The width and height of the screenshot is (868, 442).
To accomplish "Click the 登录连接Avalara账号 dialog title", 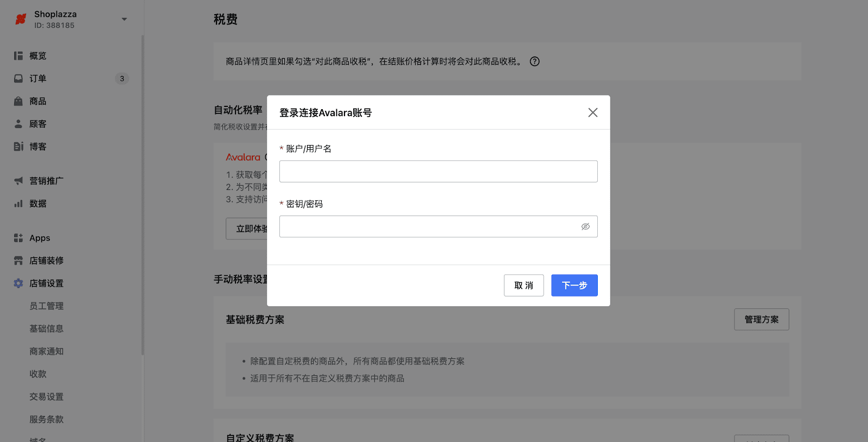I will tap(325, 113).
